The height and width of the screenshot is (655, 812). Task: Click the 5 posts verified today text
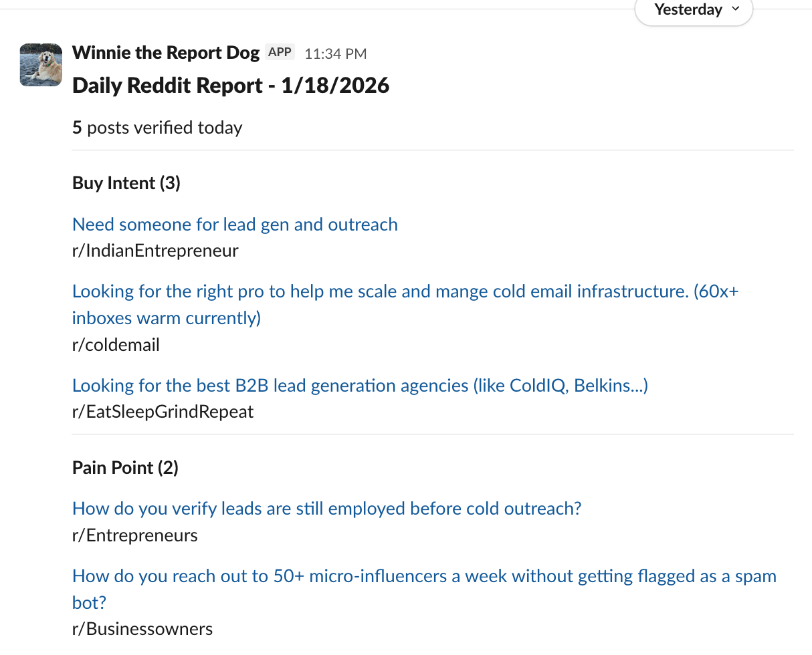click(x=157, y=128)
